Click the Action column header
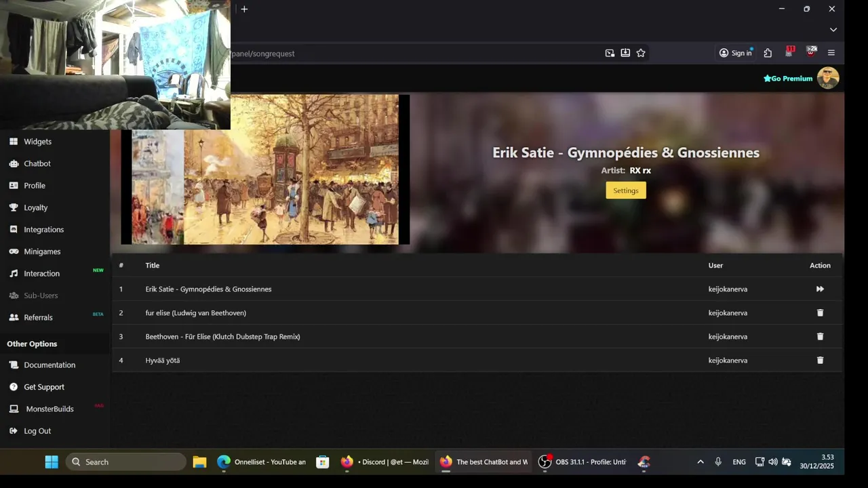Viewport: 868px width, 488px height. click(820, 266)
